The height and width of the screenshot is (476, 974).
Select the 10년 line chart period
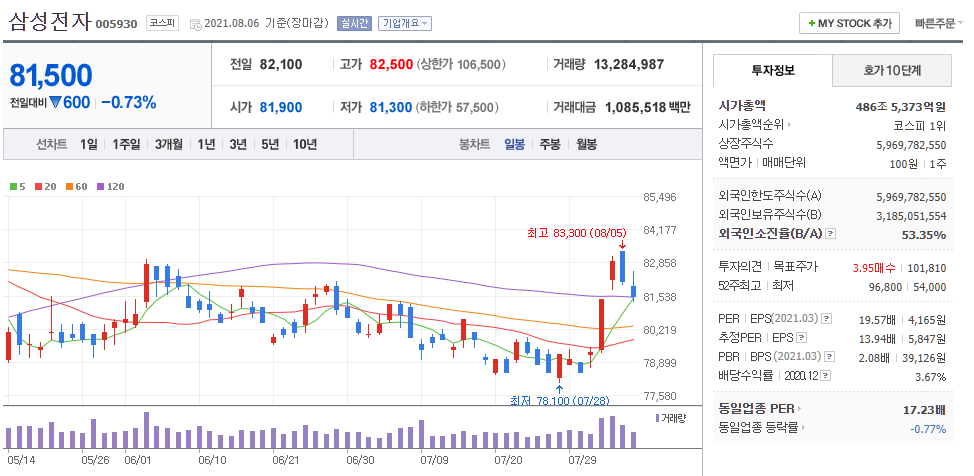coord(305,144)
